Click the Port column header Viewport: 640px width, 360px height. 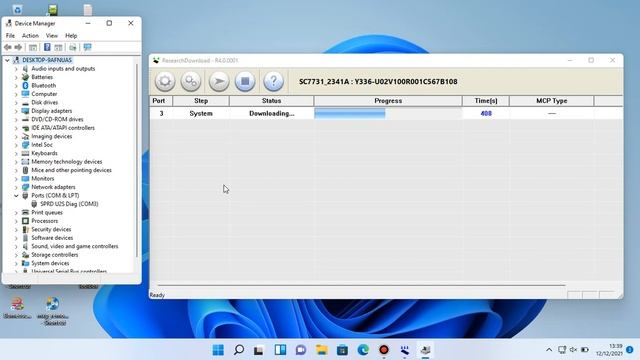click(161, 101)
